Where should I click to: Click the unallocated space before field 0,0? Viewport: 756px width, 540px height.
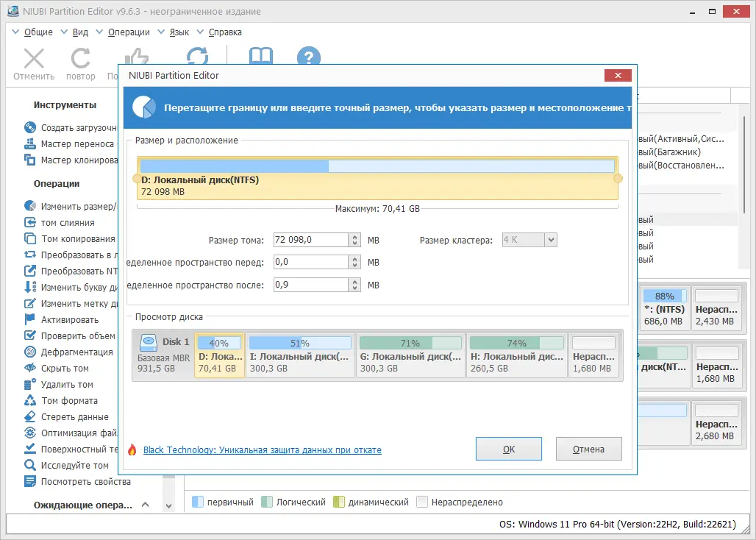(311, 262)
